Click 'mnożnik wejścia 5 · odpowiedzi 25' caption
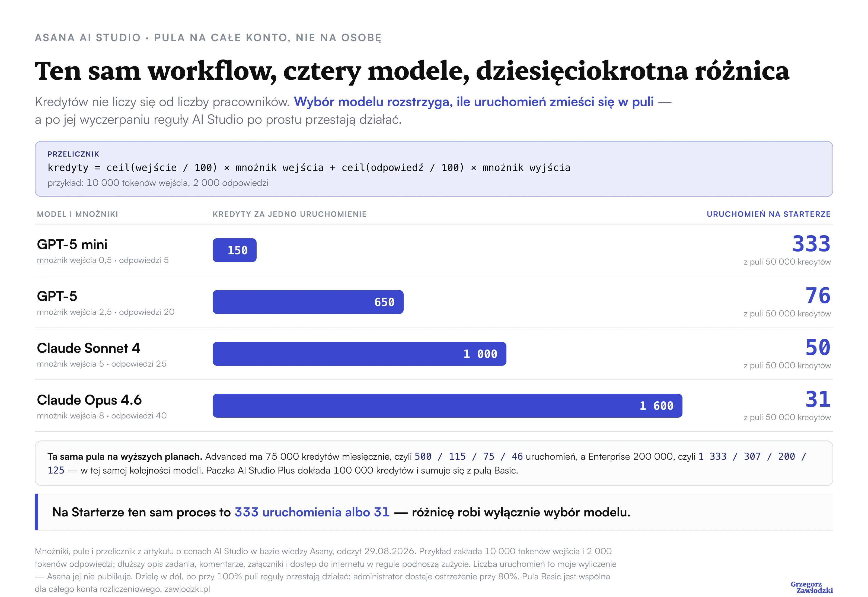This screenshot has width=868, height=597. 102,364
